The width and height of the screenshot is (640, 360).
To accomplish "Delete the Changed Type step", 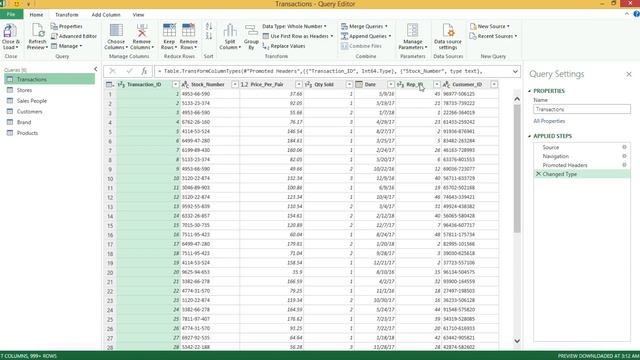I will pyautogui.click(x=538, y=174).
